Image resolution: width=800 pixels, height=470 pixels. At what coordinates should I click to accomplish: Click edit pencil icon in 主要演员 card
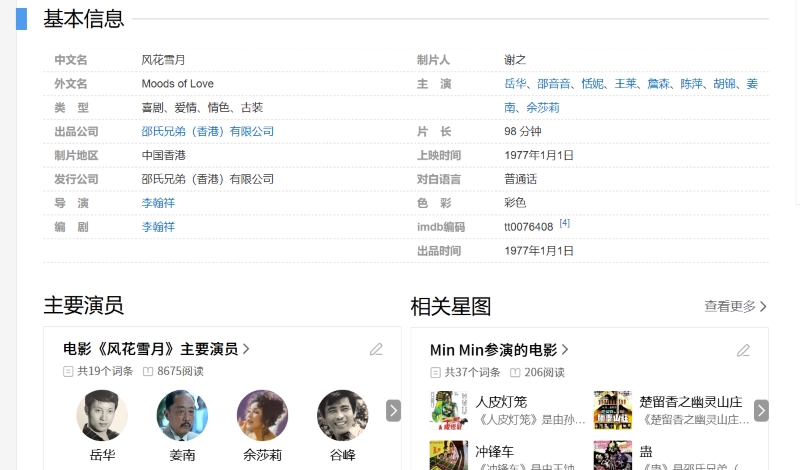pos(376,349)
